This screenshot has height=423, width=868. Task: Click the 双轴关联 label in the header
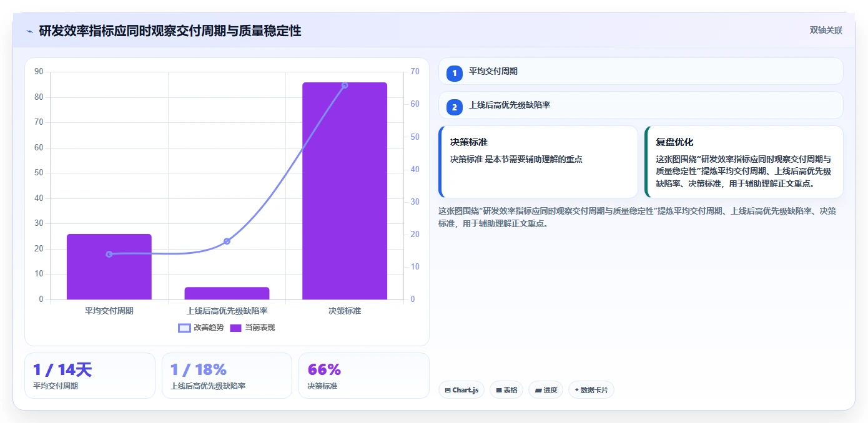point(826,31)
